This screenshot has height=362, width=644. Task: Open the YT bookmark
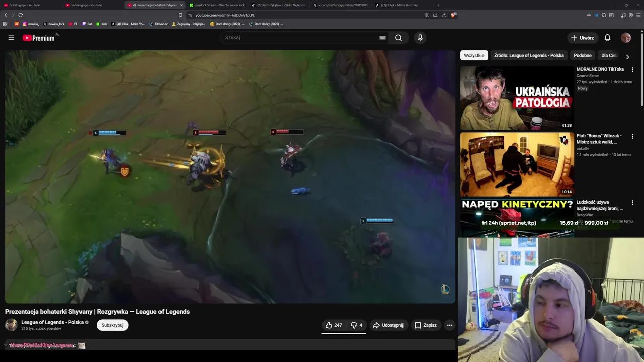73,24
